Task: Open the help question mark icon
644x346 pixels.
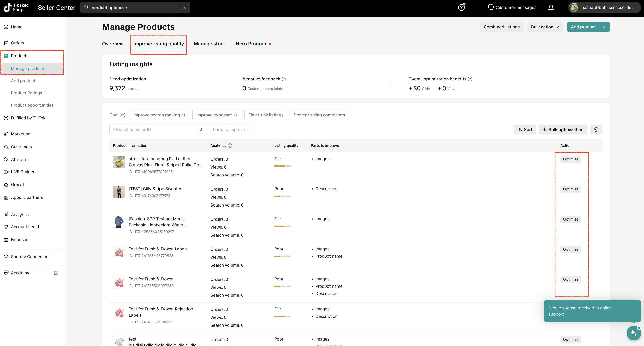Action: [461, 8]
